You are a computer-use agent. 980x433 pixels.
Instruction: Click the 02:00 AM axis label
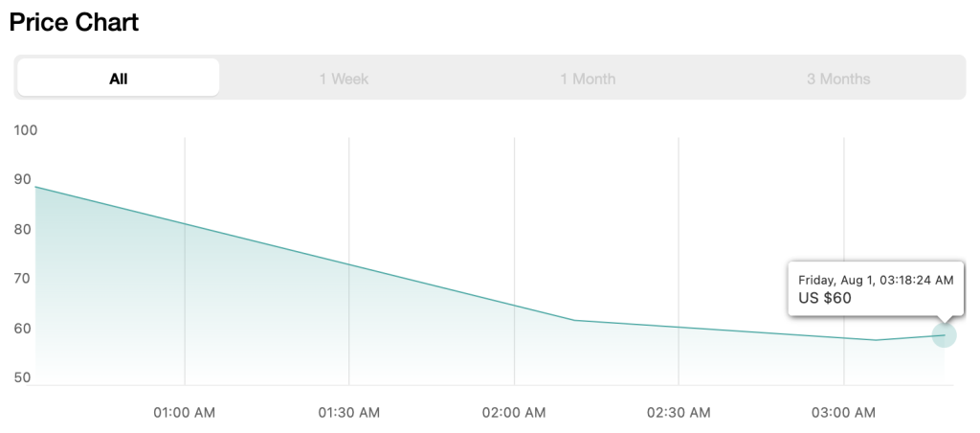(x=514, y=412)
